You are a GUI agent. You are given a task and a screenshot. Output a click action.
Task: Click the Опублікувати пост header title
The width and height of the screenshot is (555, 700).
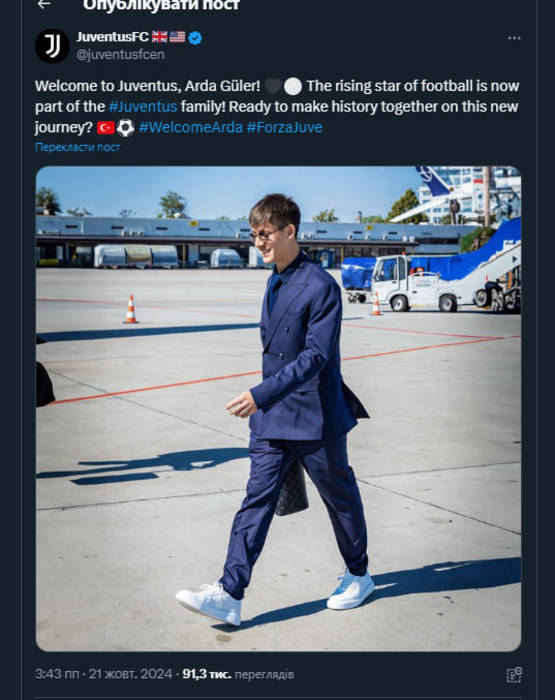(x=161, y=5)
